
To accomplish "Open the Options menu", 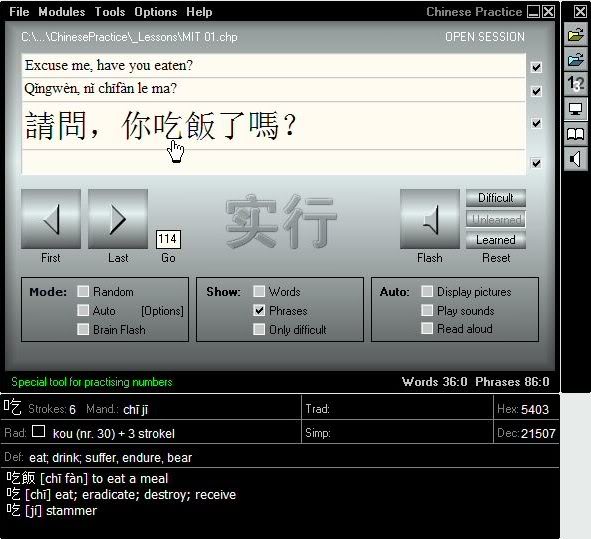I will pyautogui.click(x=156, y=12).
